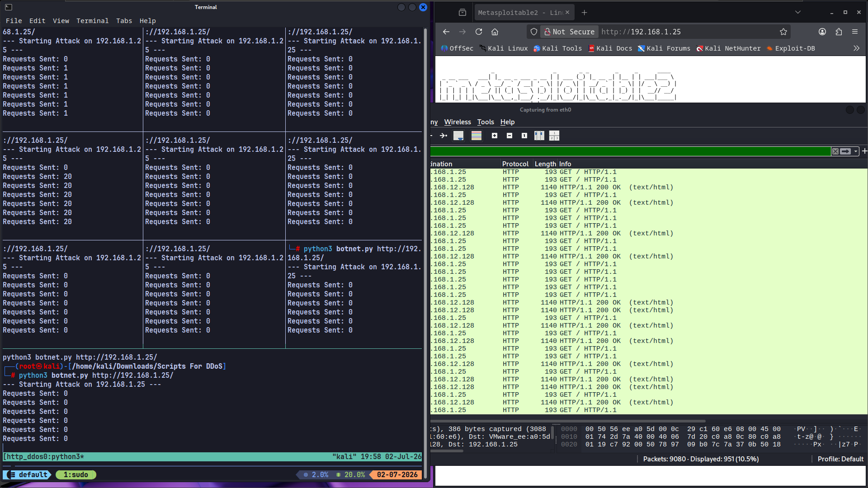
Task: Open Kali Docs bookmark
Action: pyautogui.click(x=610, y=48)
